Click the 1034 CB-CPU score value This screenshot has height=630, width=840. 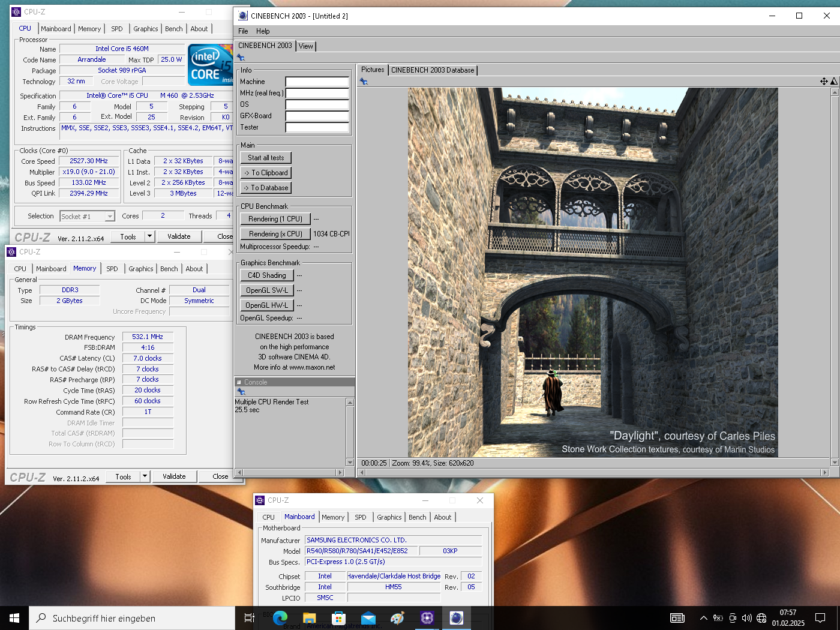tap(331, 234)
